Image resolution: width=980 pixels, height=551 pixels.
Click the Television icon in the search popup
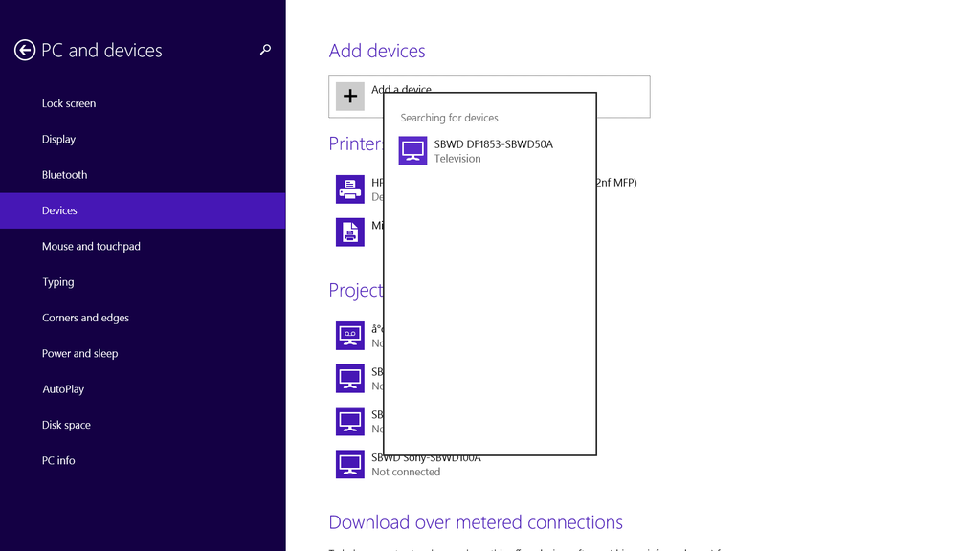412,150
